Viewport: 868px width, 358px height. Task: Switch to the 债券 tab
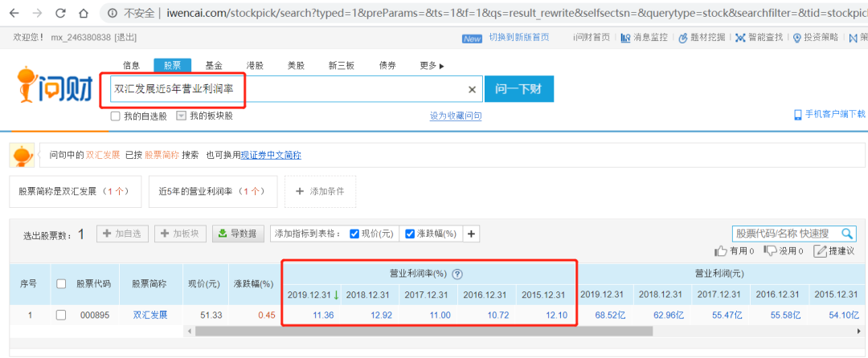[387, 66]
